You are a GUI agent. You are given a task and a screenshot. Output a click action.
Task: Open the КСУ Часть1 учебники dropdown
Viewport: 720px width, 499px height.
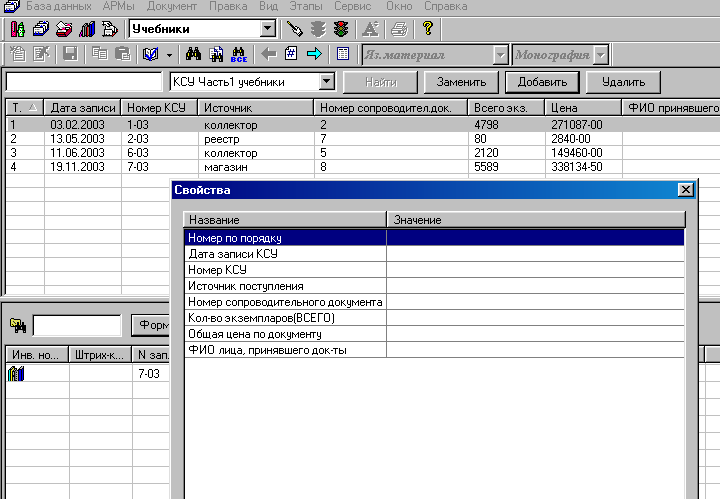326,82
